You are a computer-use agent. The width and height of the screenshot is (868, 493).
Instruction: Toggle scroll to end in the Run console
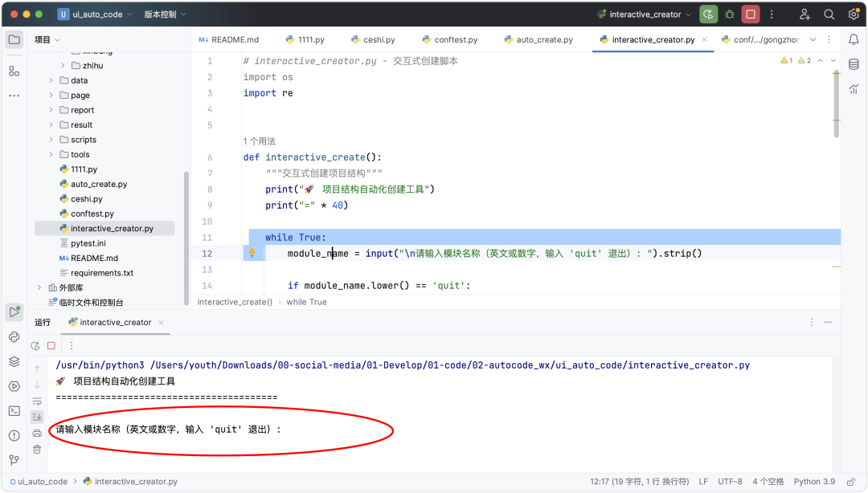[37, 417]
